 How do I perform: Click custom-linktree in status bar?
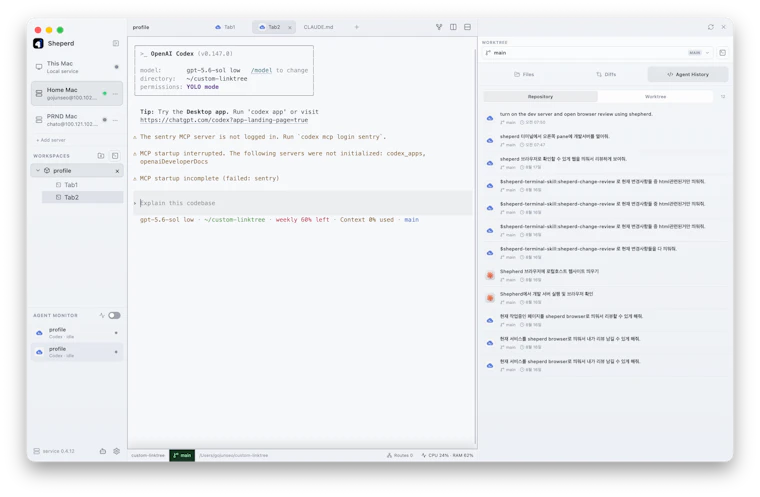tap(148, 456)
